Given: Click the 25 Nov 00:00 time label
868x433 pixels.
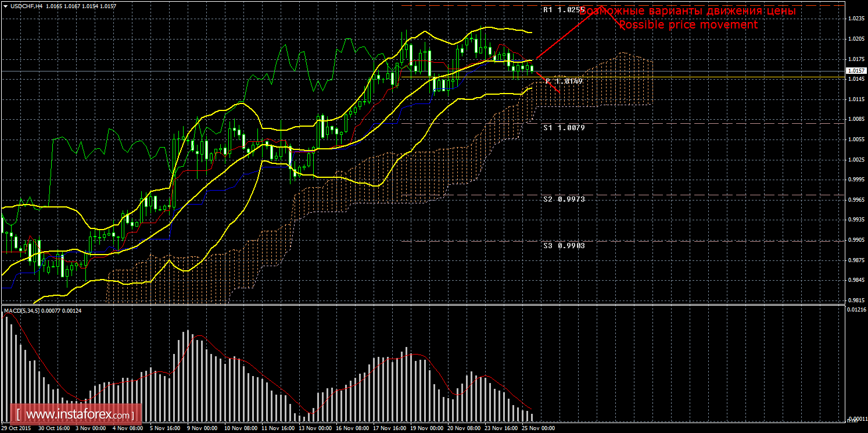Looking at the screenshot, I should click(x=539, y=428).
